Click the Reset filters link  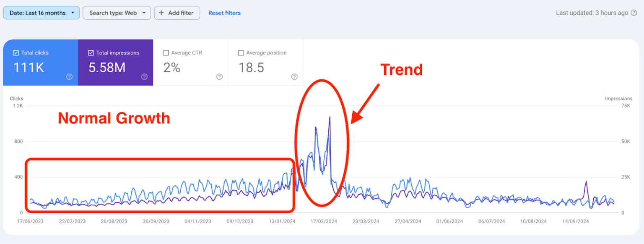pyautogui.click(x=224, y=13)
